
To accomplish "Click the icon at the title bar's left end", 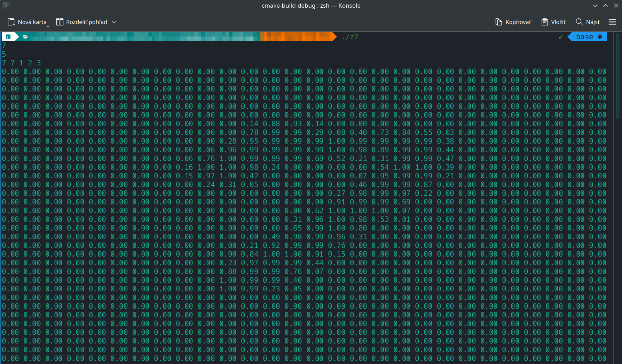I will [6, 5].
